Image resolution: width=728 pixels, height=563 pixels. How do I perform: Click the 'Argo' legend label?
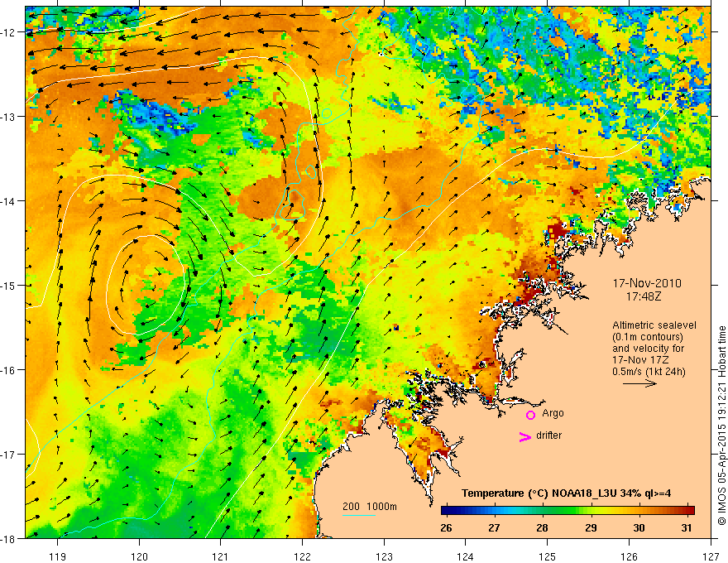point(553,413)
